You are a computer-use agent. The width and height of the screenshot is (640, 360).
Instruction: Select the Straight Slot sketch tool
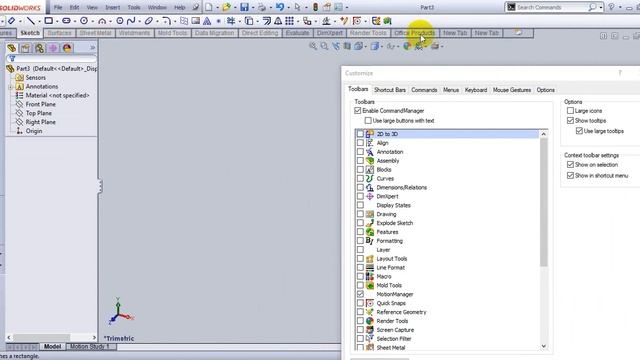coord(66,20)
